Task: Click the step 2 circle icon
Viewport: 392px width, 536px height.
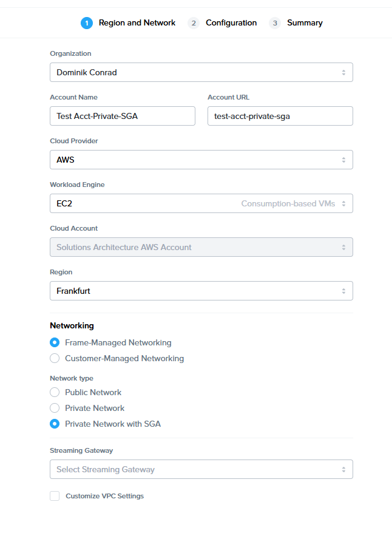Action: (194, 23)
